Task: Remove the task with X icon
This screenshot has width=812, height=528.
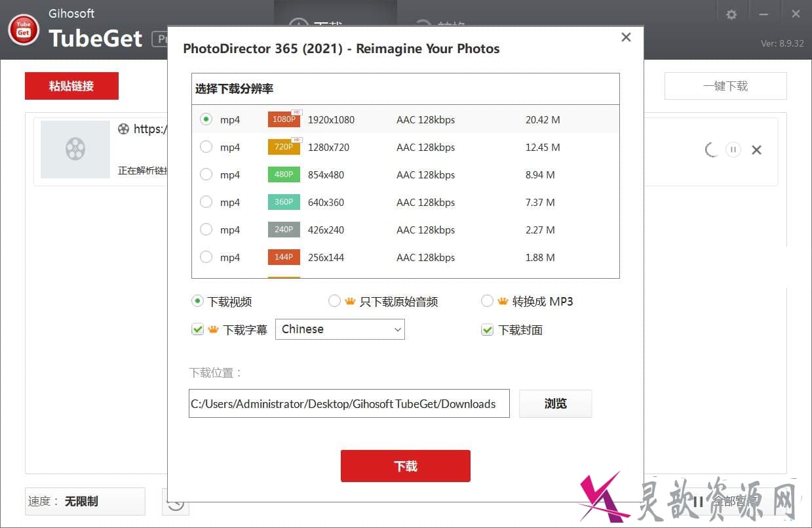Action: click(x=756, y=150)
